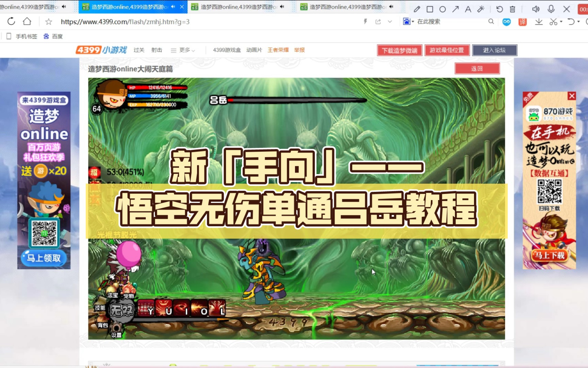This screenshot has height=368, width=588.
Task: Open browser downloads icon
Action: [539, 22]
